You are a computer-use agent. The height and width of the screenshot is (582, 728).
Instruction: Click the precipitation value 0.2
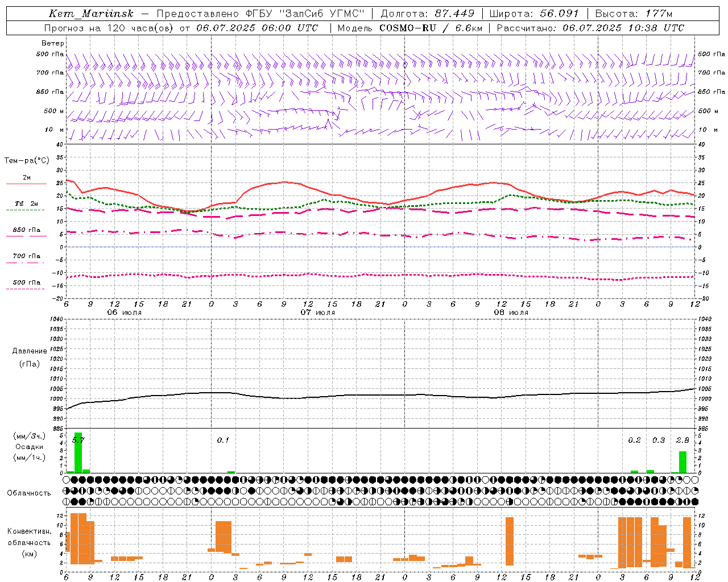tap(634, 440)
